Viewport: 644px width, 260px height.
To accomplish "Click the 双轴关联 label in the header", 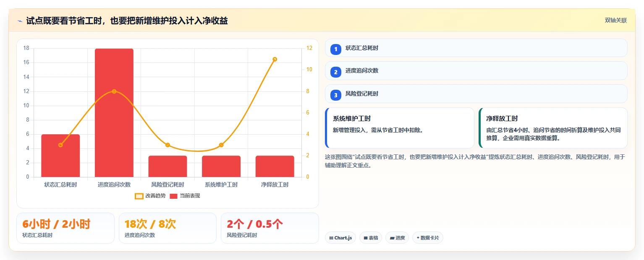I will 615,20.
